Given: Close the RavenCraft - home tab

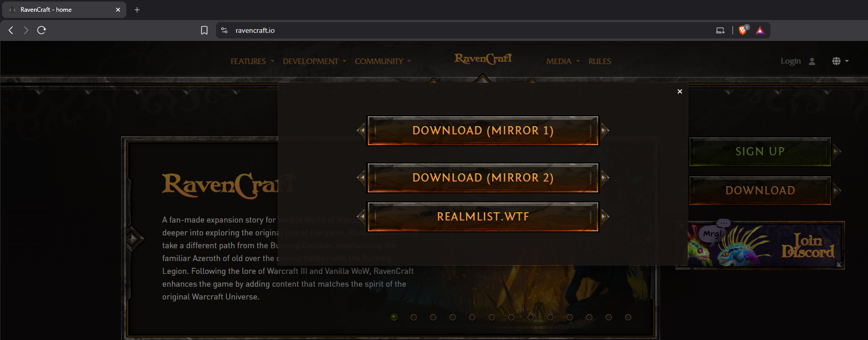Looking at the screenshot, I should 118,10.
